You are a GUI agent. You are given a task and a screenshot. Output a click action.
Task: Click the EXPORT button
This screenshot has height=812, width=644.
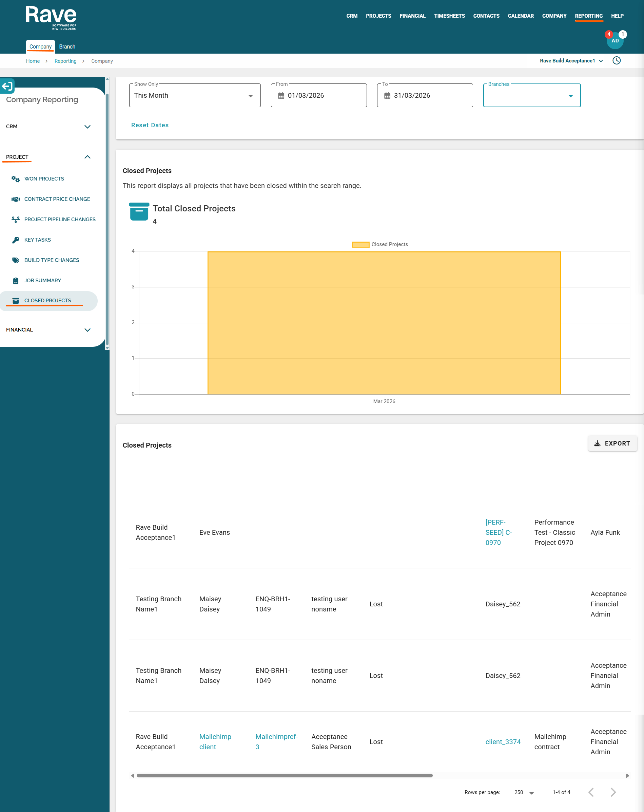pyautogui.click(x=613, y=443)
